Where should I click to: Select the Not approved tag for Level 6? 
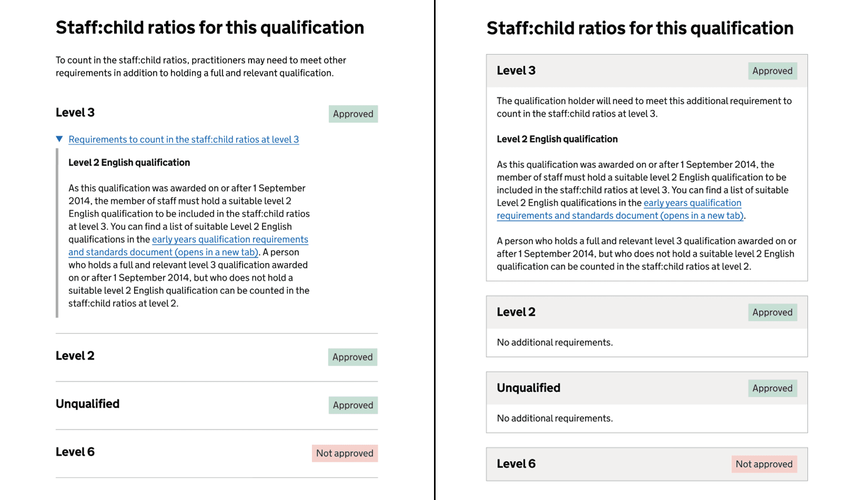345,453
